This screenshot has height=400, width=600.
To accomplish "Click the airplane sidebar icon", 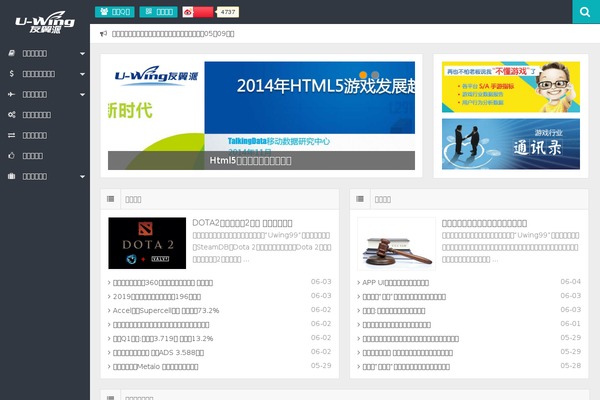I will click(x=11, y=94).
